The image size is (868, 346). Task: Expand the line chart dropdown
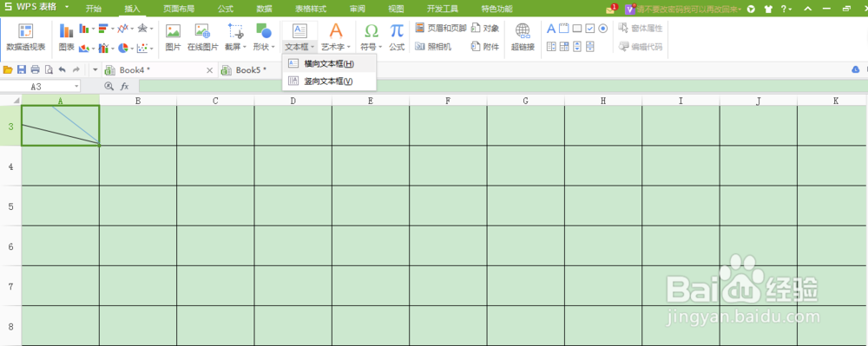pos(133,29)
